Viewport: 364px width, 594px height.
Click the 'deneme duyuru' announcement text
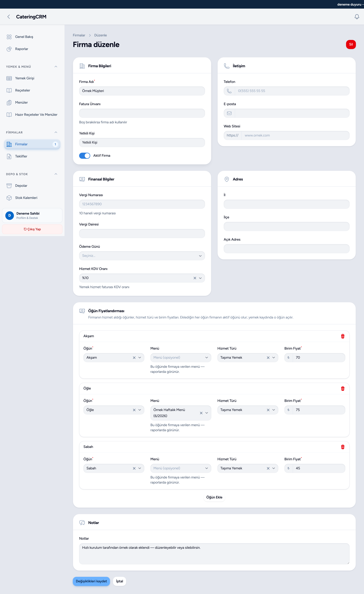coord(349,4)
